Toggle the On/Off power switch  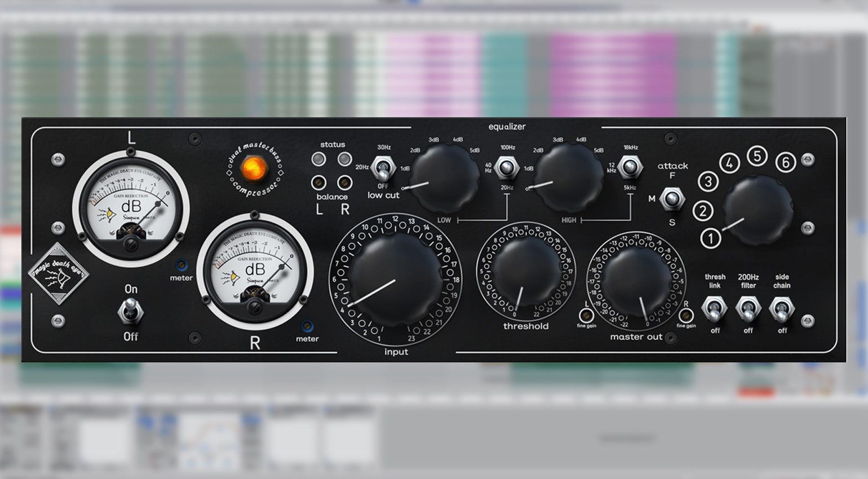tap(130, 311)
